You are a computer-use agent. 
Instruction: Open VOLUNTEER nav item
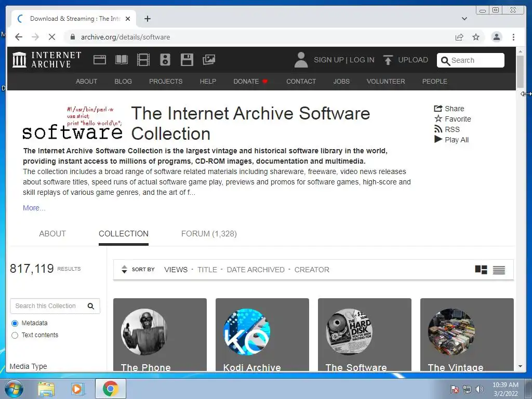(x=386, y=82)
